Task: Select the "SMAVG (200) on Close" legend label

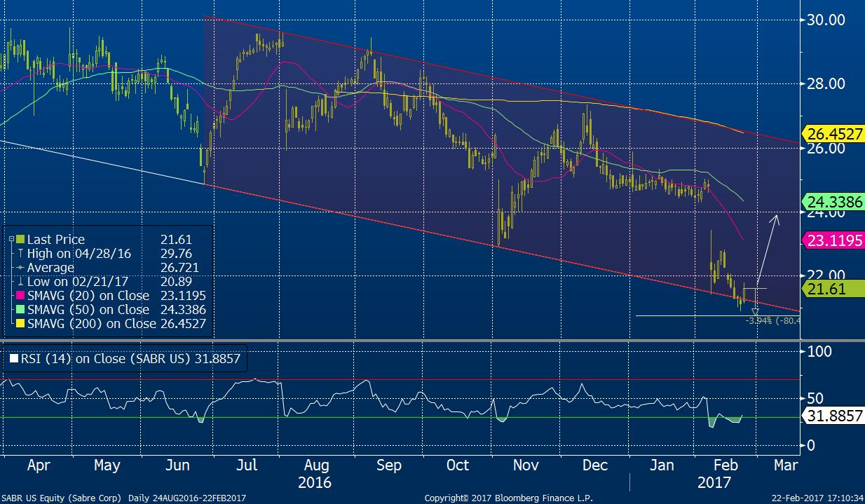Action: [x=91, y=324]
